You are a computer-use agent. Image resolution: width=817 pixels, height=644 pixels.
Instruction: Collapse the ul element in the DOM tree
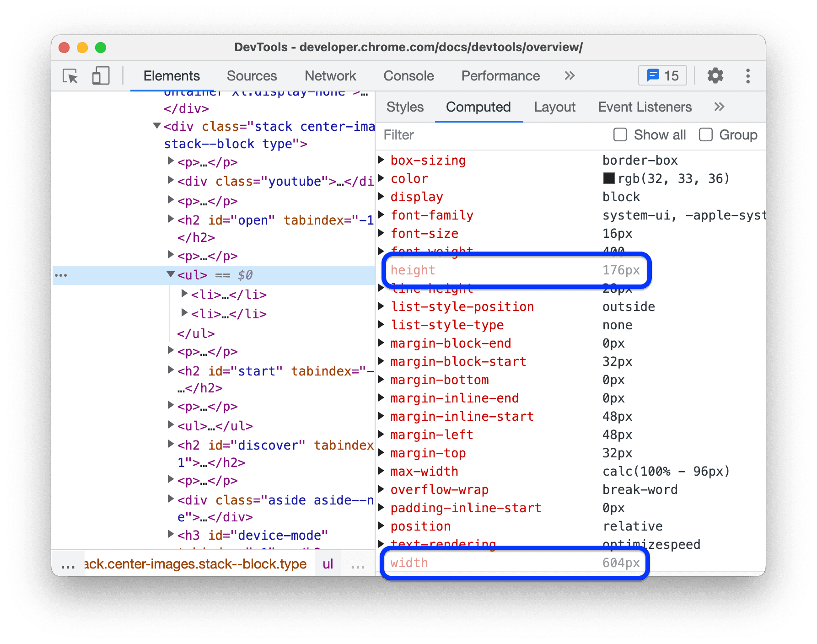tap(170, 275)
